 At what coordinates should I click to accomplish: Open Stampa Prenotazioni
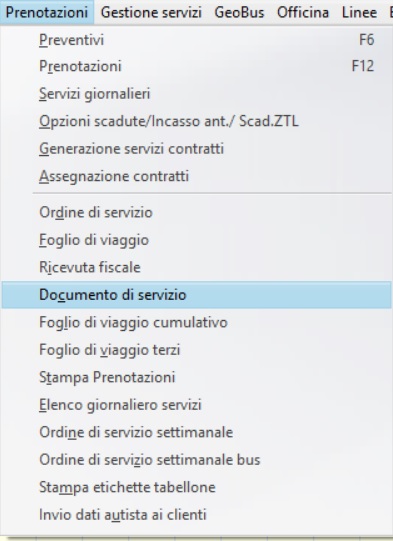tap(196, 377)
